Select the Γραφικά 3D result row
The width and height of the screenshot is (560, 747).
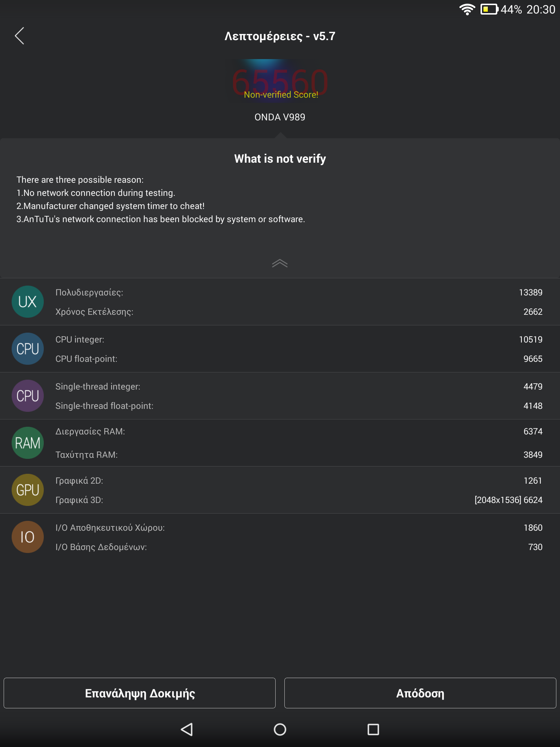pyautogui.click(x=280, y=500)
